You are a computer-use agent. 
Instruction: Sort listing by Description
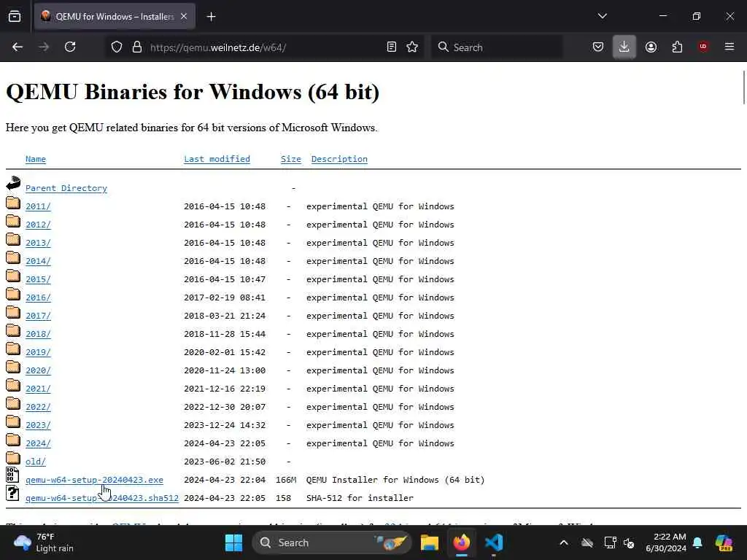tap(339, 159)
